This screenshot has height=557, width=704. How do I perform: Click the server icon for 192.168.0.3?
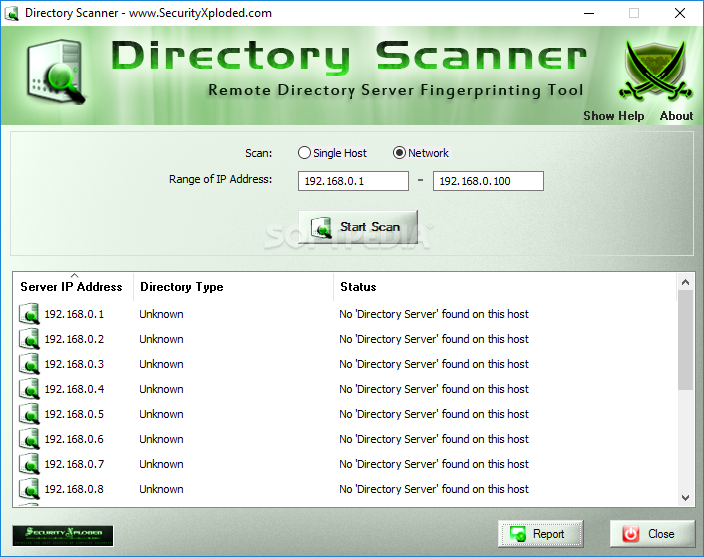29,364
